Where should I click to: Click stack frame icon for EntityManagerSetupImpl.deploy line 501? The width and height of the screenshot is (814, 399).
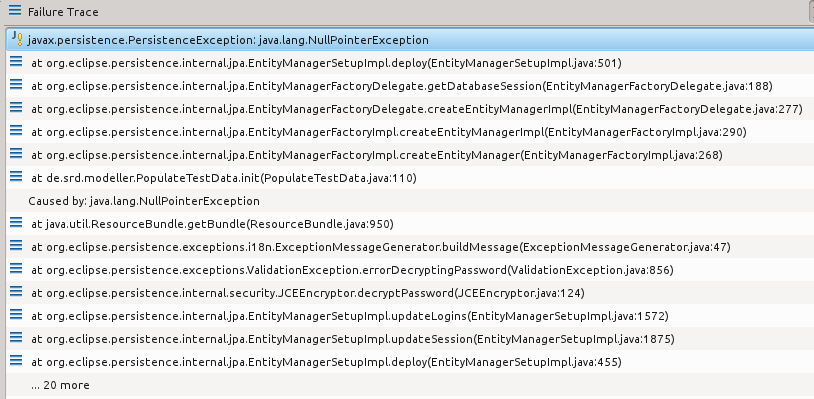[x=16, y=62]
